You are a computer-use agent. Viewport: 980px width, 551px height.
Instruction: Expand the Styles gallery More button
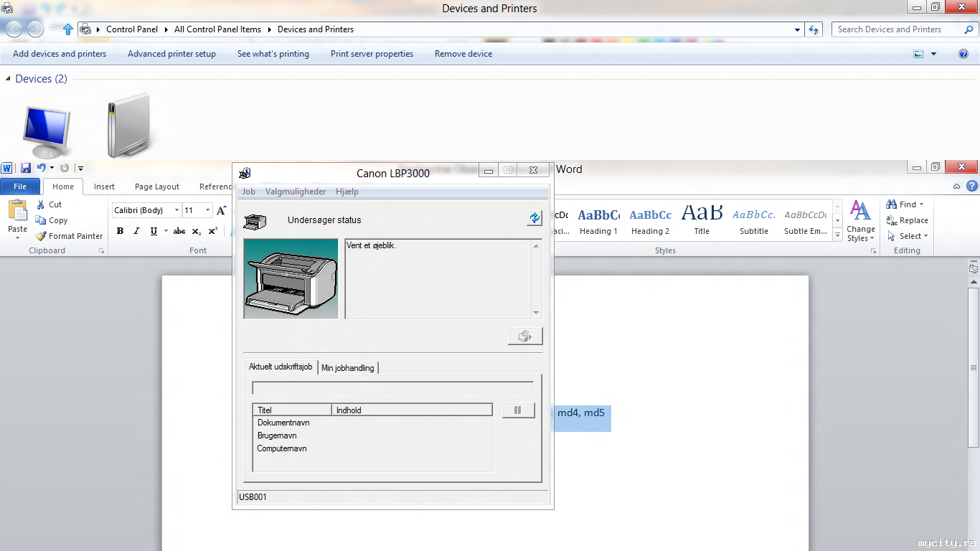coord(837,235)
